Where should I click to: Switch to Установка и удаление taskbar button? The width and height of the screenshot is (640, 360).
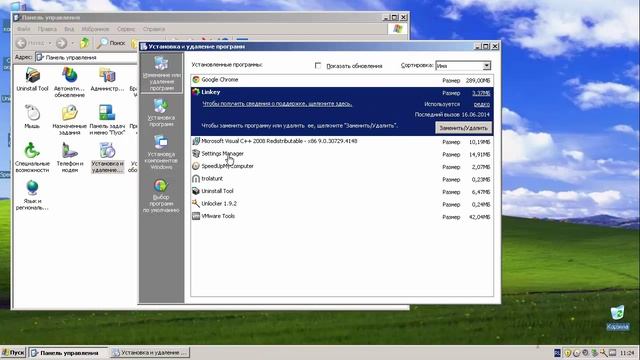click(150, 353)
